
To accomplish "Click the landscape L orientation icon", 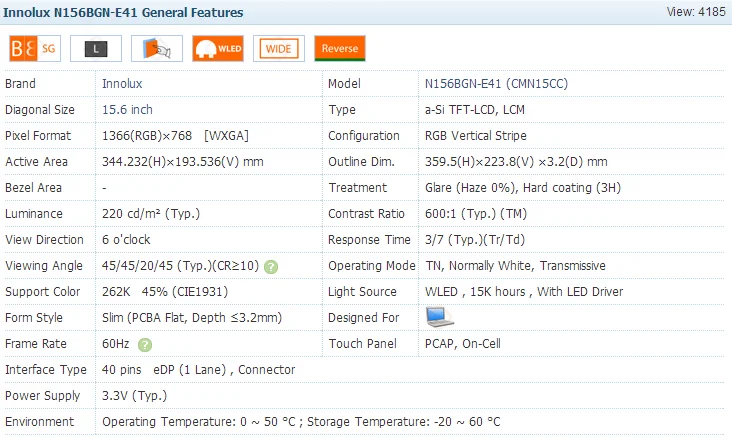I will coord(96,49).
